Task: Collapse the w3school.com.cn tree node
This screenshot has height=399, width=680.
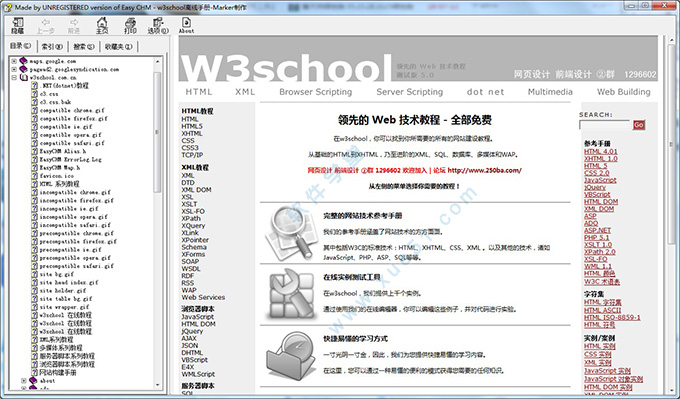Action: 14,78
